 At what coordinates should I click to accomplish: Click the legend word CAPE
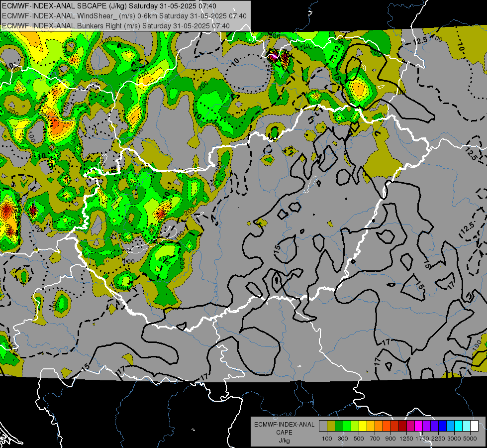pos(284,433)
